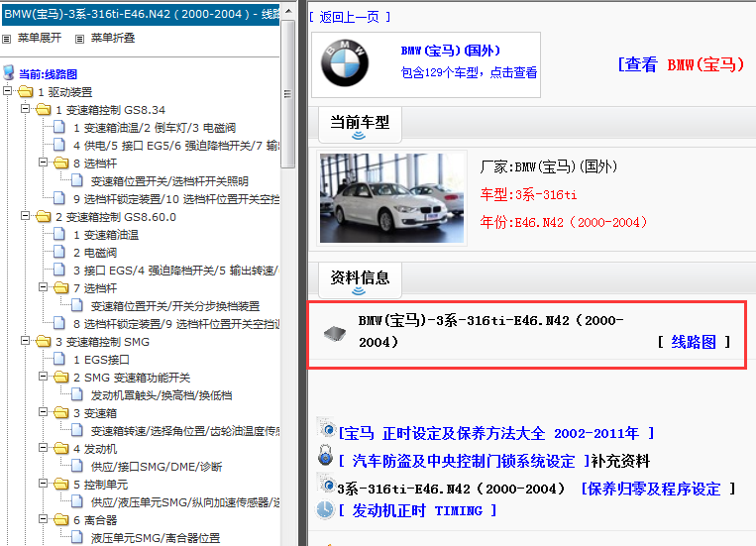Open the 资料信息 tab header
Image resolution: width=756 pixels, height=546 pixels.
360,279
